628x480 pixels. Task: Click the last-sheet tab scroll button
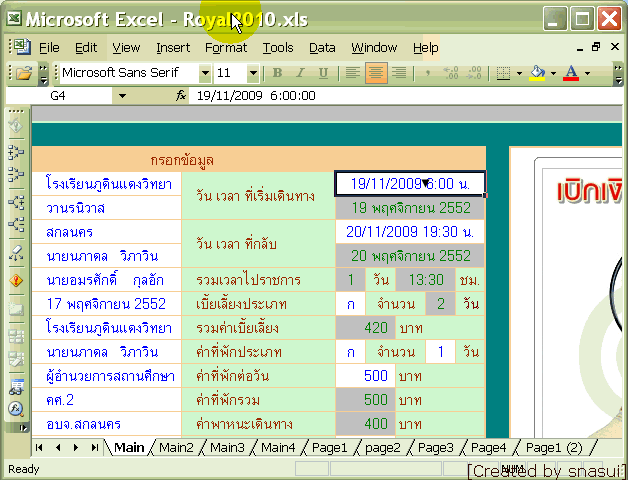[x=95, y=447]
